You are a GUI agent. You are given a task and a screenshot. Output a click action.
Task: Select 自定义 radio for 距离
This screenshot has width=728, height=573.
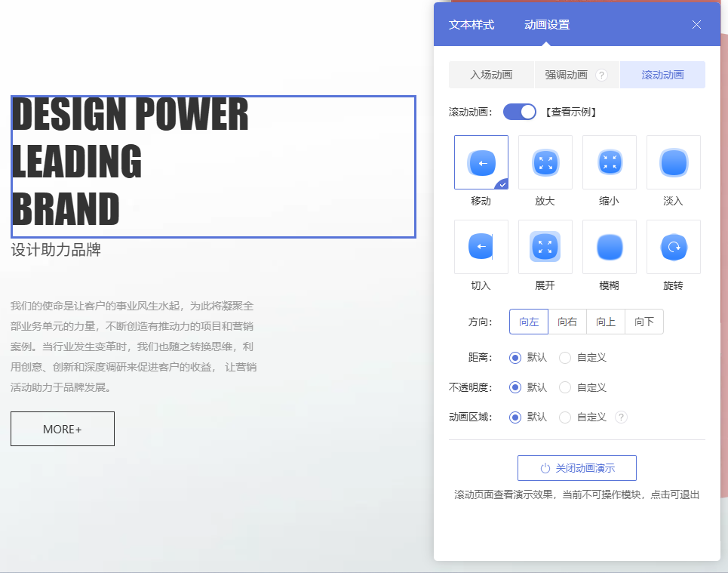(565, 358)
